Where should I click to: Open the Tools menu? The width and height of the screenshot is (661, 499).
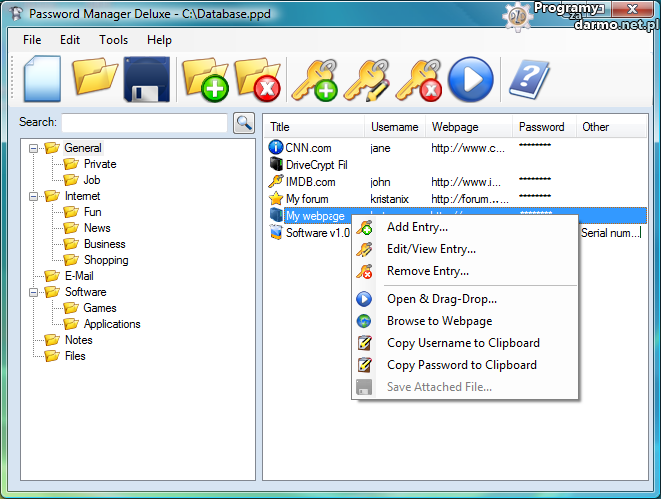(113, 40)
